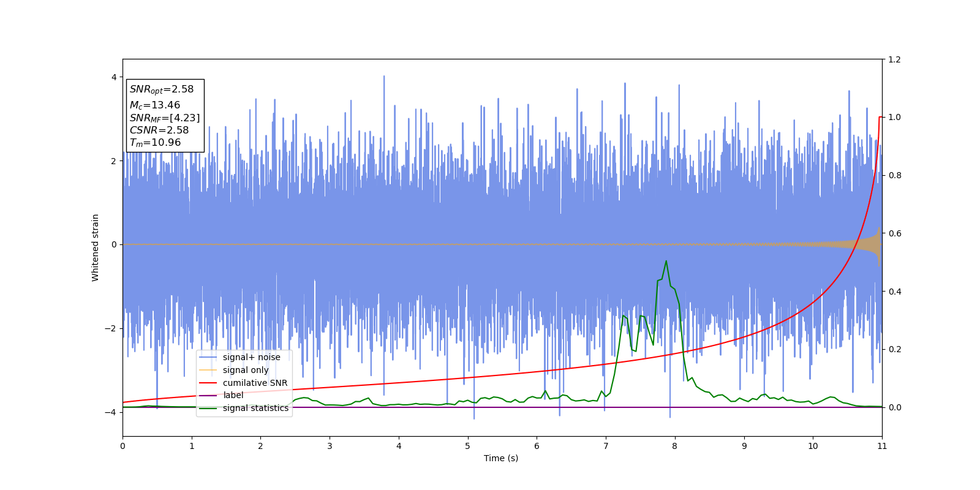Click the right y-axis tick label 1.2
This screenshot has height=490, width=980.
click(x=894, y=59)
